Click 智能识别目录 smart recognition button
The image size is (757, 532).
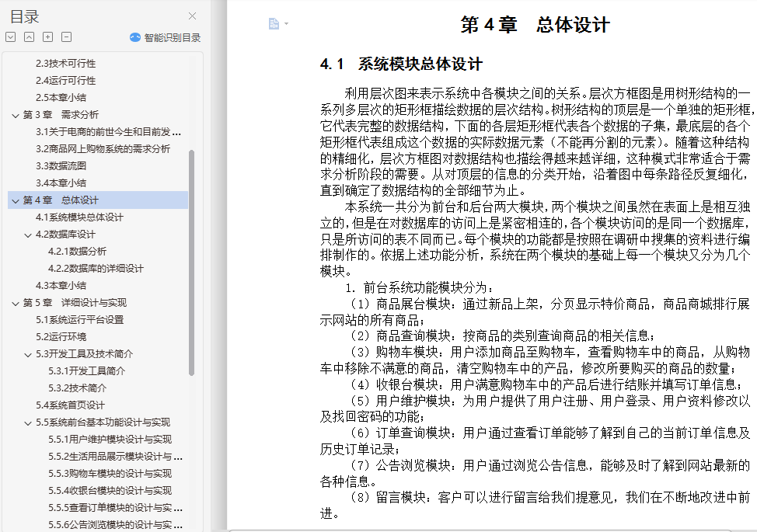(165, 37)
